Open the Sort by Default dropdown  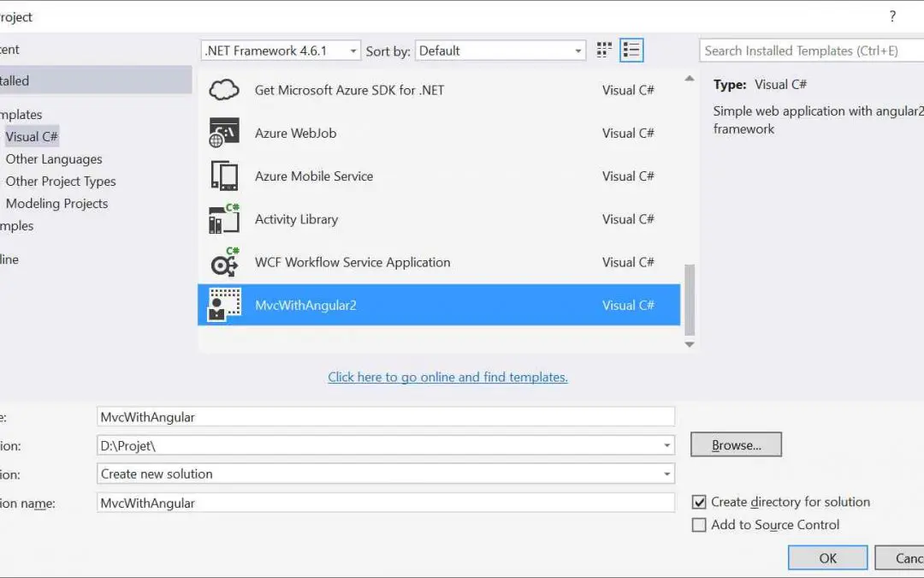click(x=500, y=51)
